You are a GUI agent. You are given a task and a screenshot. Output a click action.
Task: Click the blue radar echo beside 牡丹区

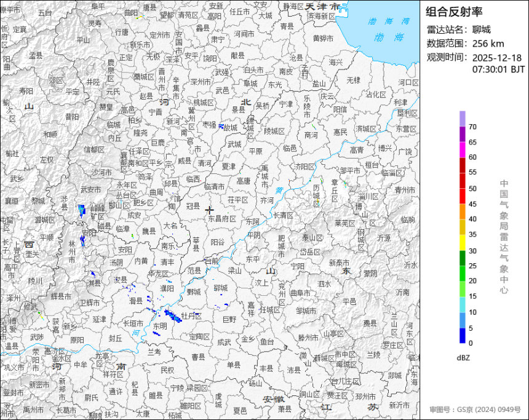[x=173, y=315]
